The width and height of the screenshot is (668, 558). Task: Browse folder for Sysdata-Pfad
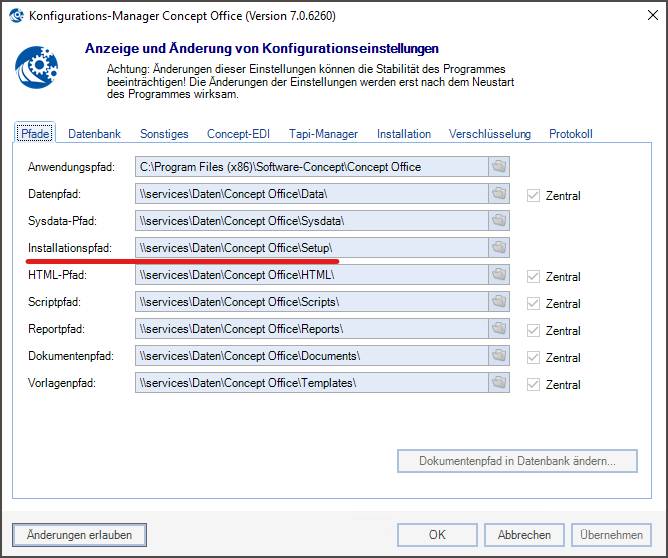tap(499, 221)
